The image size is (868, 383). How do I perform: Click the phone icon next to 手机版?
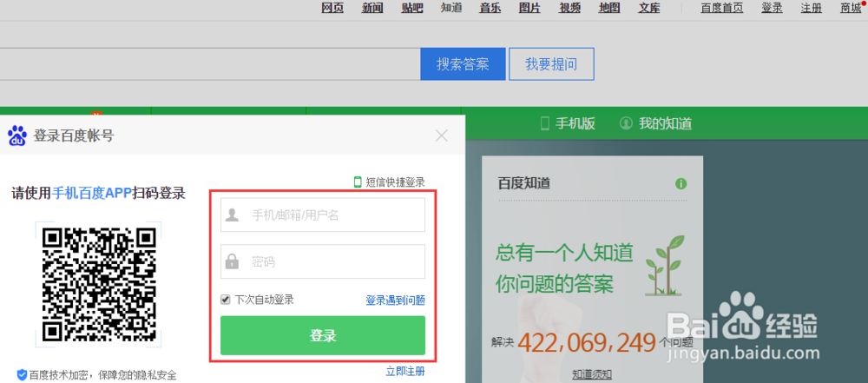pos(545,123)
